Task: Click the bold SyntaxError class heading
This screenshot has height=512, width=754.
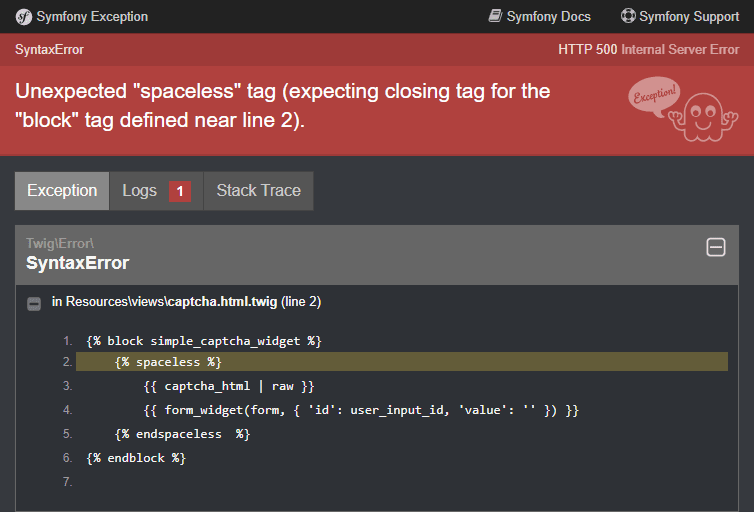Action: [x=77, y=263]
